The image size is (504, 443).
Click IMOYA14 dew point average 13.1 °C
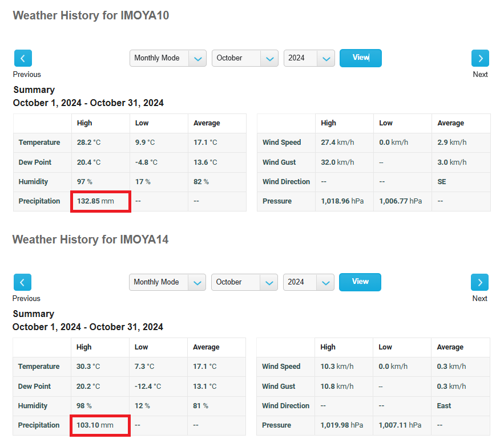pyautogui.click(x=205, y=387)
